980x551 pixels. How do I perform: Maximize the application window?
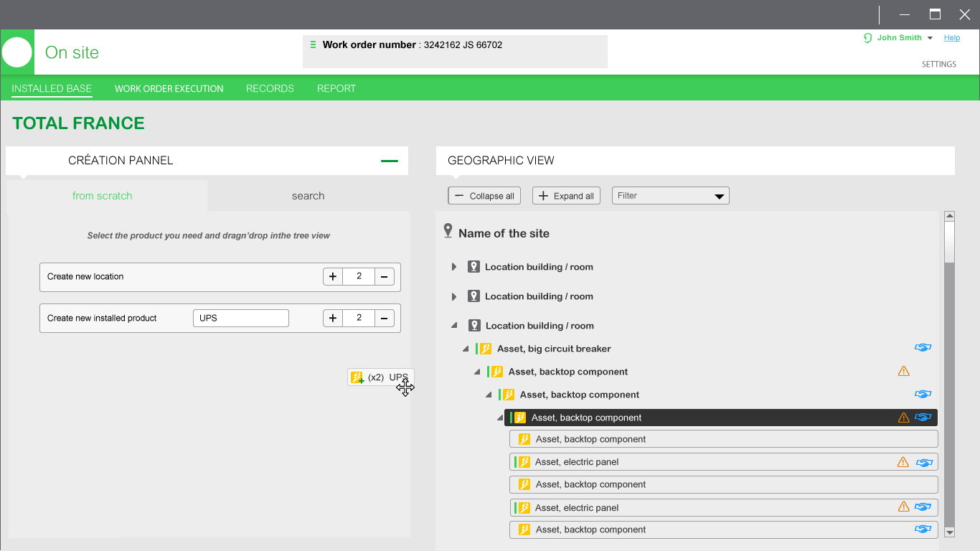(935, 14)
